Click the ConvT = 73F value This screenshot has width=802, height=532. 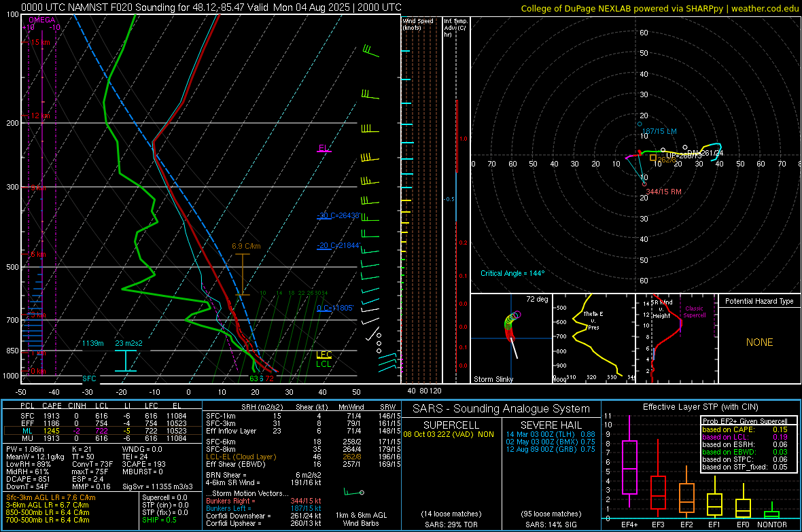point(92,464)
